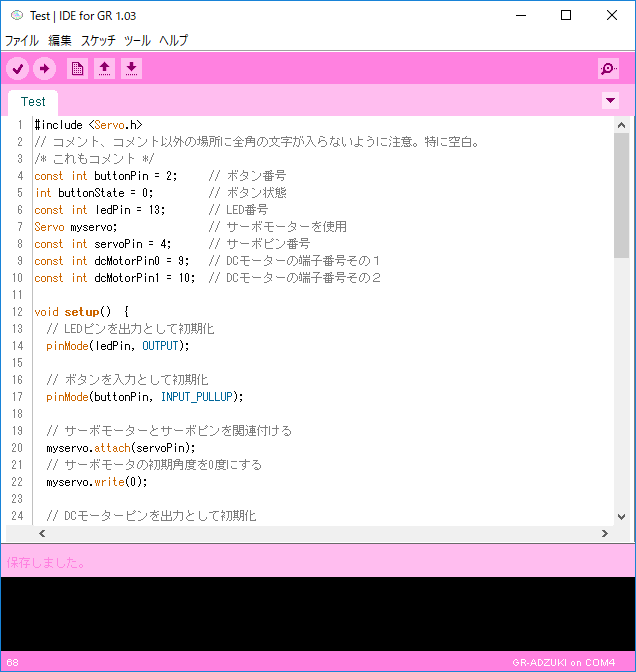Open a sketch with the up-arrow icon
Viewport: 636px width, 672px height.
[x=105, y=69]
